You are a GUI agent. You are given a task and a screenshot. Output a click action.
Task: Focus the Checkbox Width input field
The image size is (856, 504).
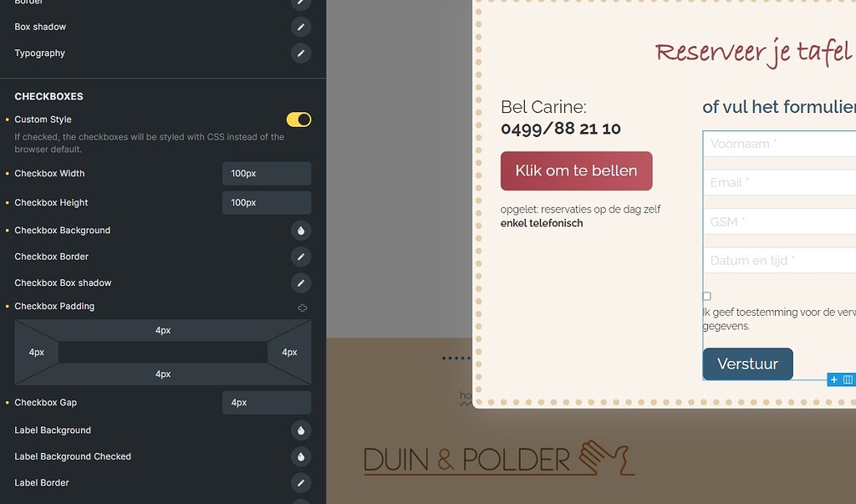click(x=266, y=174)
